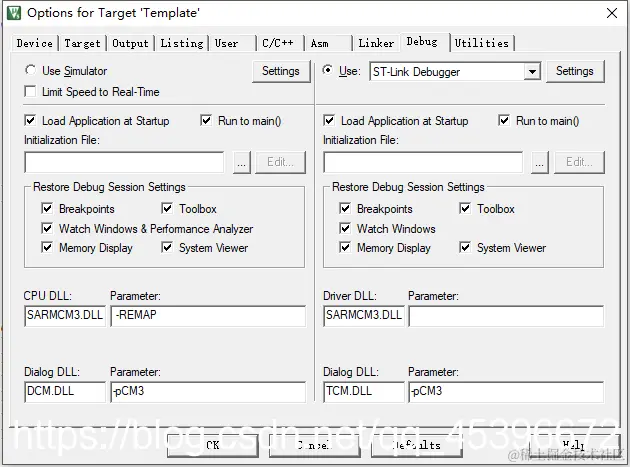Image resolution: width=630 pixels, height=467 pixels.
Task: Enable Limit Speed to Real-Time
Action: click(x=30, y=92)
